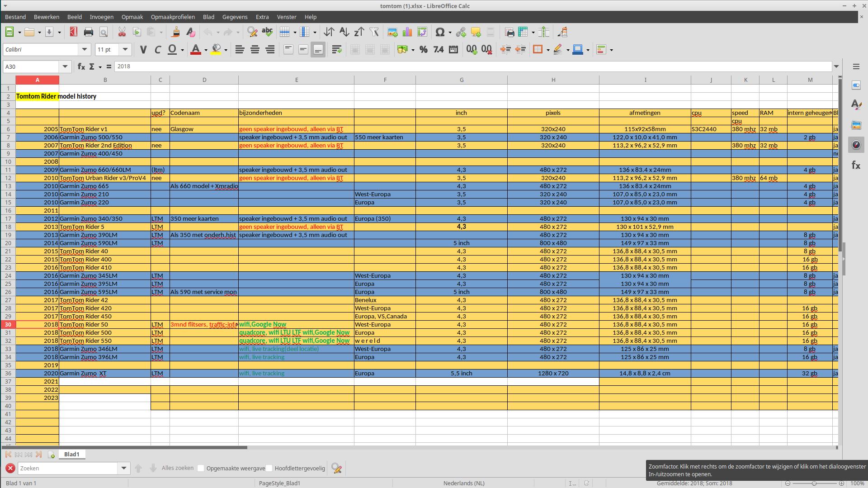Click the AutoFilter funnel icon

click(374, 32)
